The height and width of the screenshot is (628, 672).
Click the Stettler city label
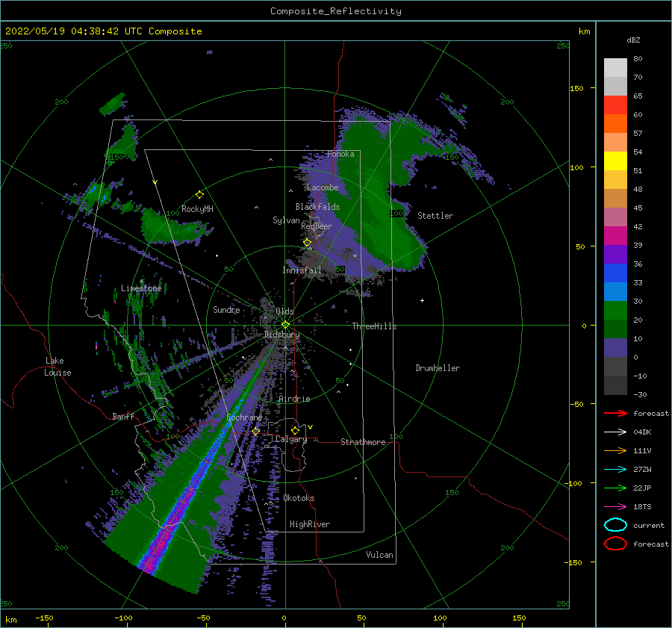pyautogui.click(x=435, y=216)
